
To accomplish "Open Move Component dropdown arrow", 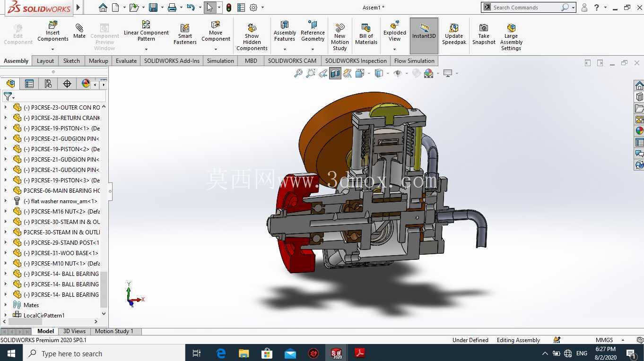I will tap(216, 49).
